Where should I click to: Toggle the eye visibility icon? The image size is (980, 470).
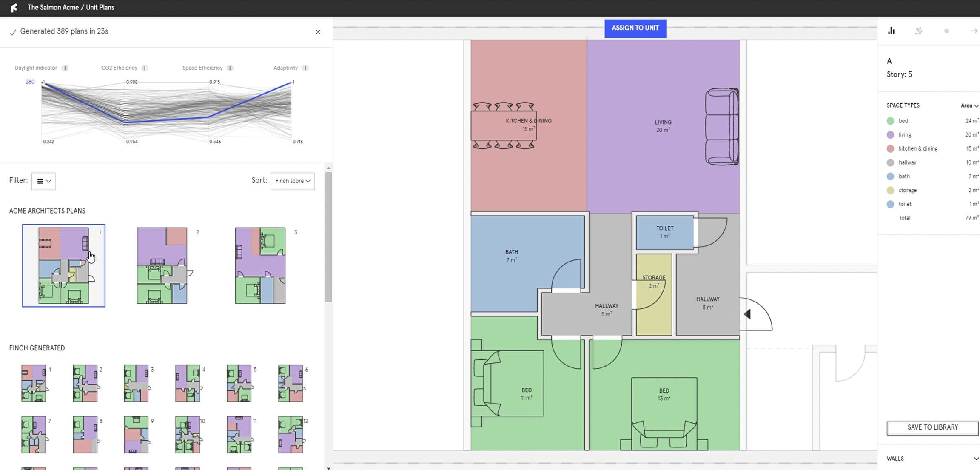[x=946, y=31]
